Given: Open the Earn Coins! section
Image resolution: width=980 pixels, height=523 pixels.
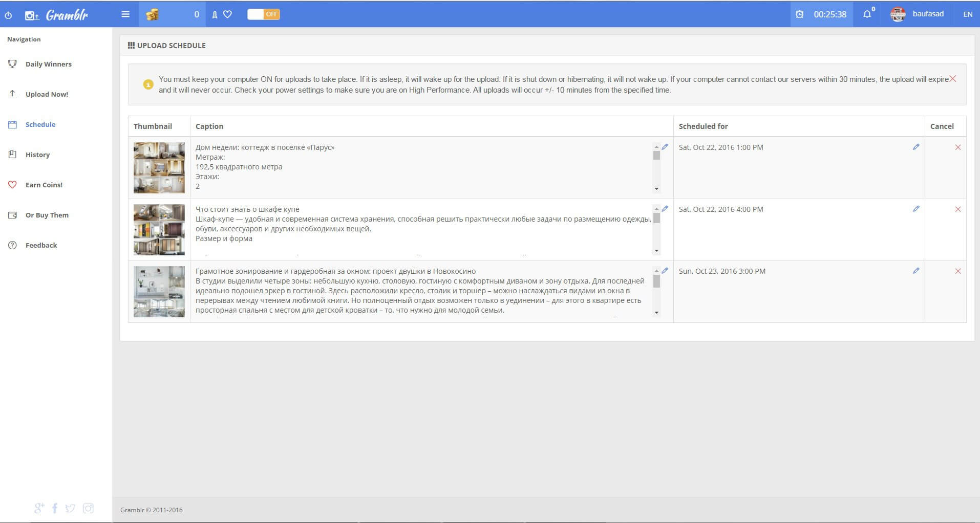Looking at the screenshot, I should 44,185.
